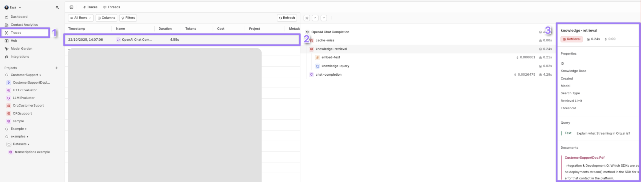
Task: Click the knowledge-query document icon
Action: [317, 66]
